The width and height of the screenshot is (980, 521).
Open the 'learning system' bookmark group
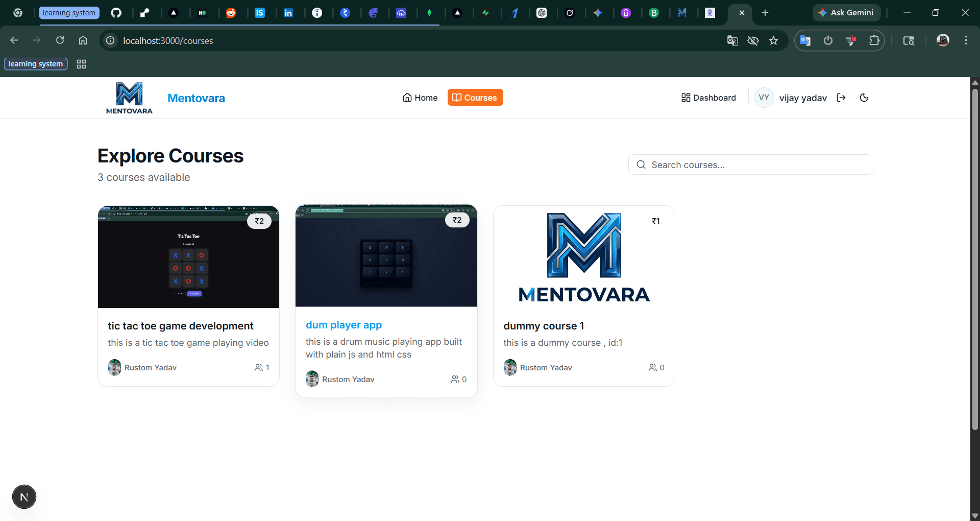(36, 64)
